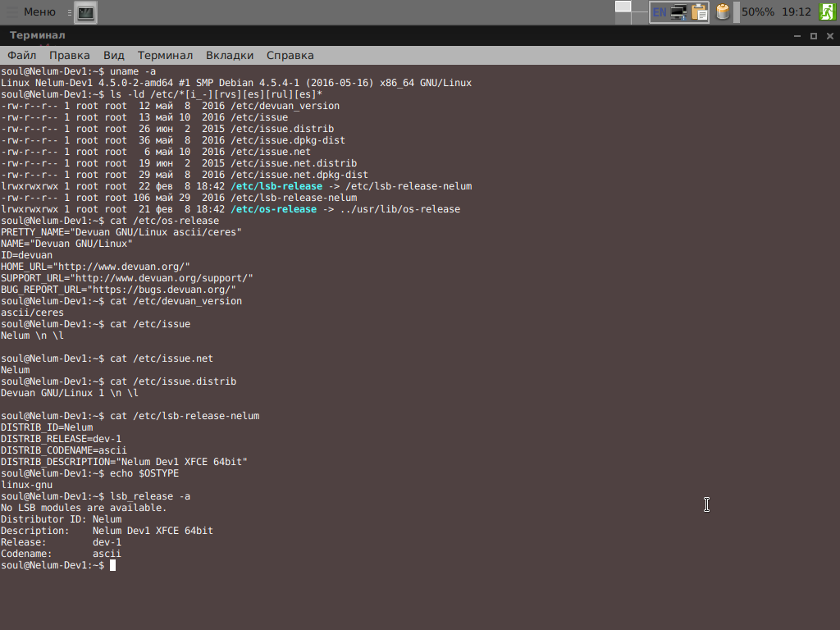Maximize the Терминал window
Screen dimensions: 840x630
pyautogui.click(x=814, y=36)
